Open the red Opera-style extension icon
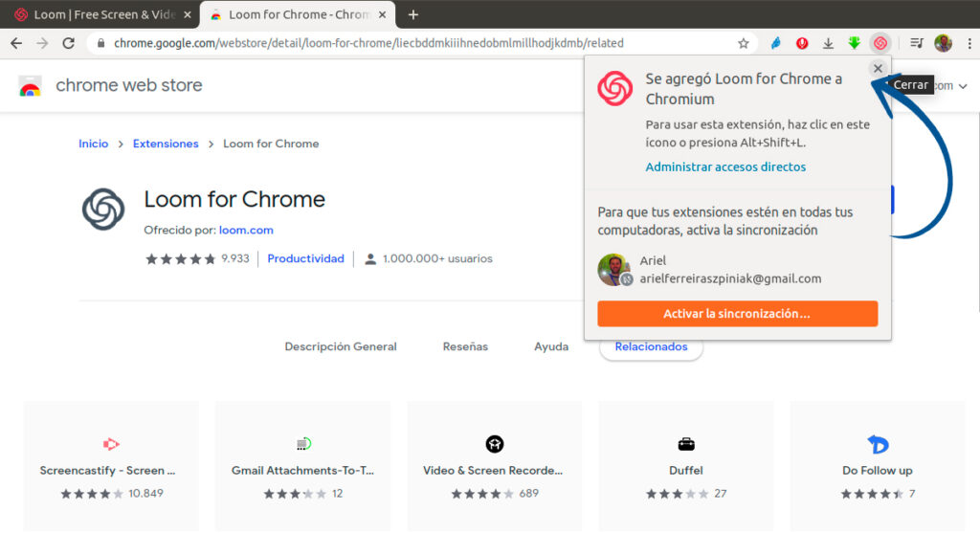This screenshot has width=980, height=533. pos(802,43)
